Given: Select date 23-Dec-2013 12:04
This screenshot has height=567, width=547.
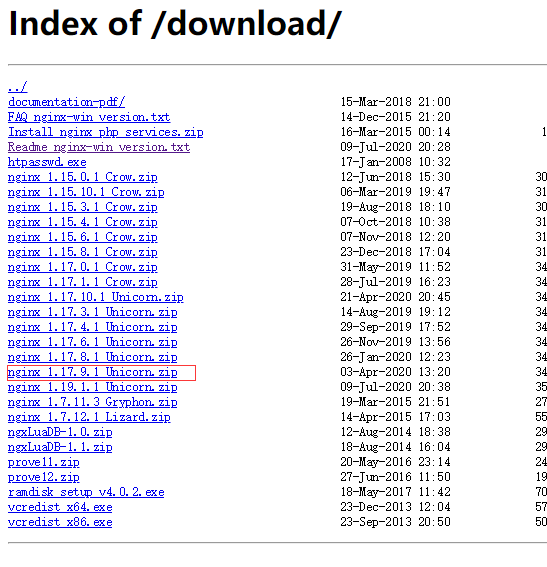Looking at the screenshot, I should tap(396, 507).
